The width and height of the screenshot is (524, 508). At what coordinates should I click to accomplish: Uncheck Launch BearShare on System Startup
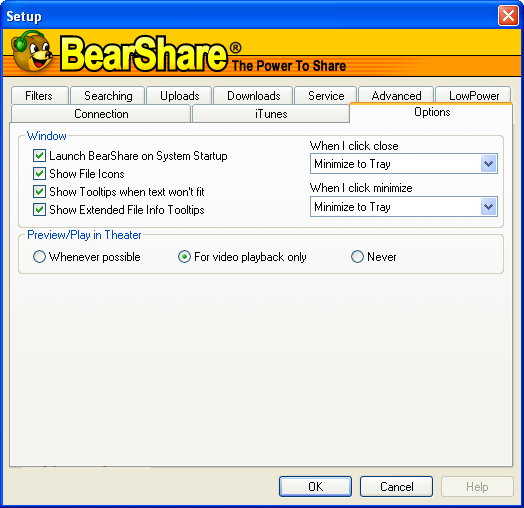39,156
